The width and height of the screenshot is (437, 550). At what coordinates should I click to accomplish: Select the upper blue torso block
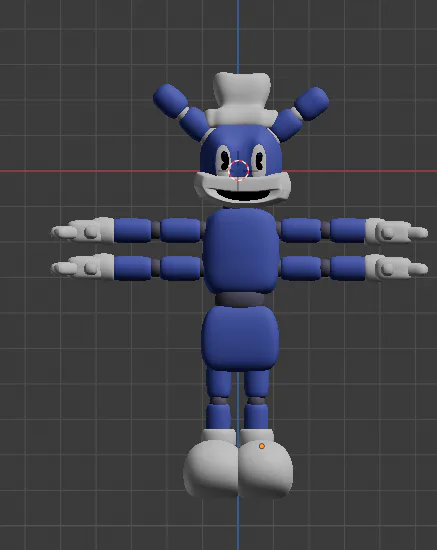tap(241, 250)
